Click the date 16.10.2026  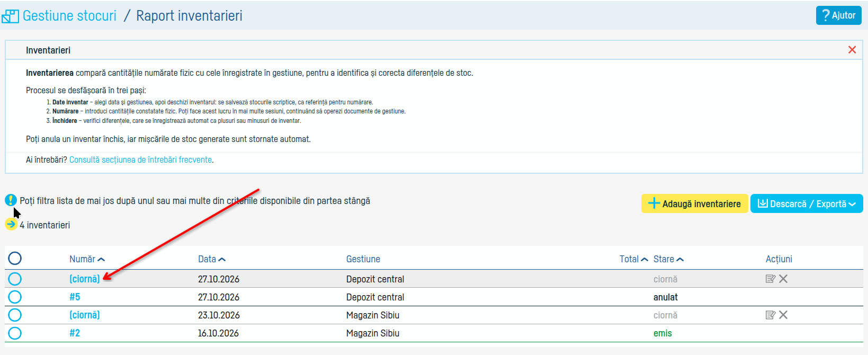click(x=218, y=333)
